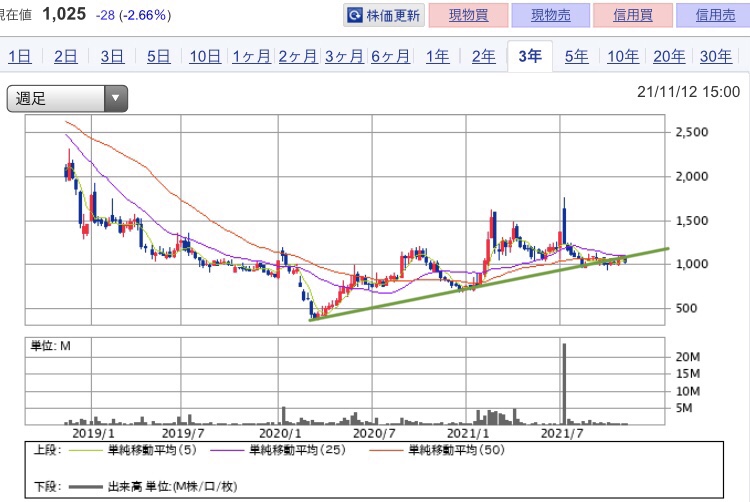The image size is (750, 502).
Task: Click the 株価更新 refresh button
Action: tap(384, 15)
